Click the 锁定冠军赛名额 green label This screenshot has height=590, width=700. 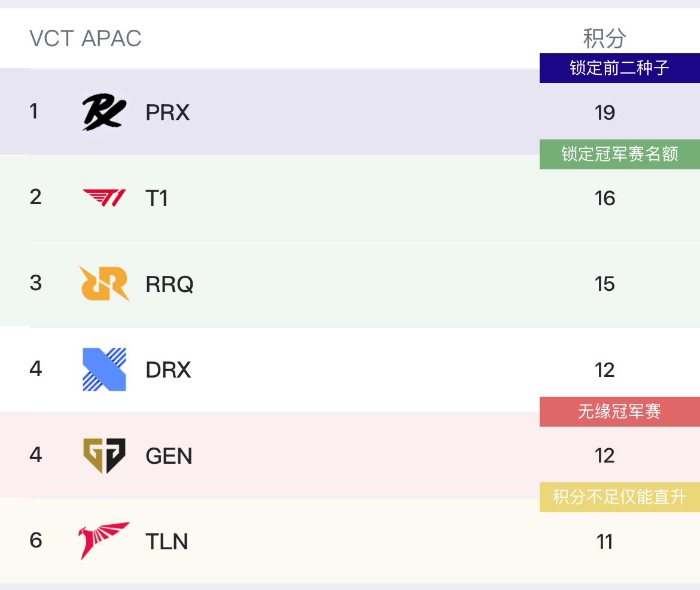click(619, 154)
